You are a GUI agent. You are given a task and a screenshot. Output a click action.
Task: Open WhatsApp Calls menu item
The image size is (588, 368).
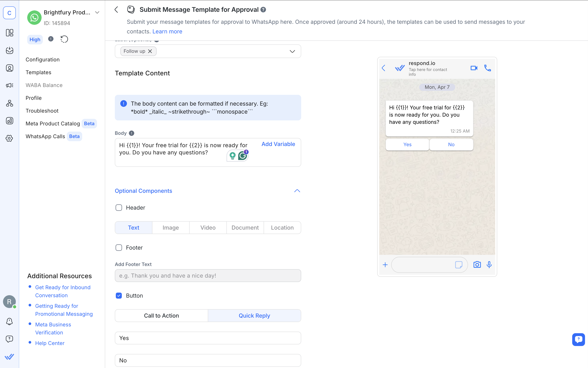point(45,136)
